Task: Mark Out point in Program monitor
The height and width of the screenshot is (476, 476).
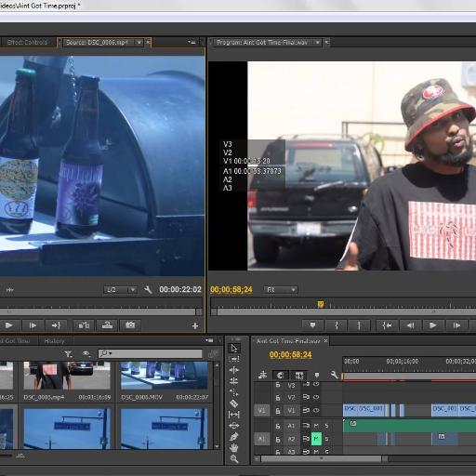Action: (359, 325)
